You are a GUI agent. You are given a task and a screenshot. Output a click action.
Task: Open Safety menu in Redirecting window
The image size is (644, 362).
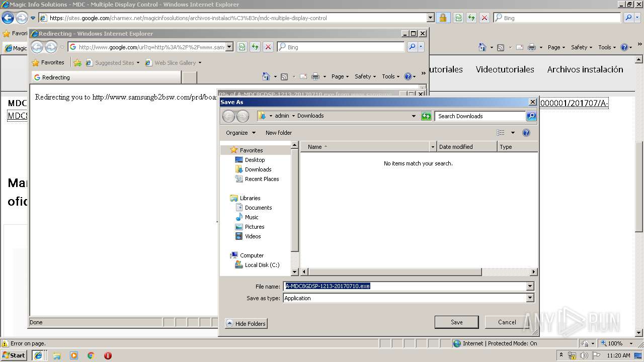tap(365, 76)
